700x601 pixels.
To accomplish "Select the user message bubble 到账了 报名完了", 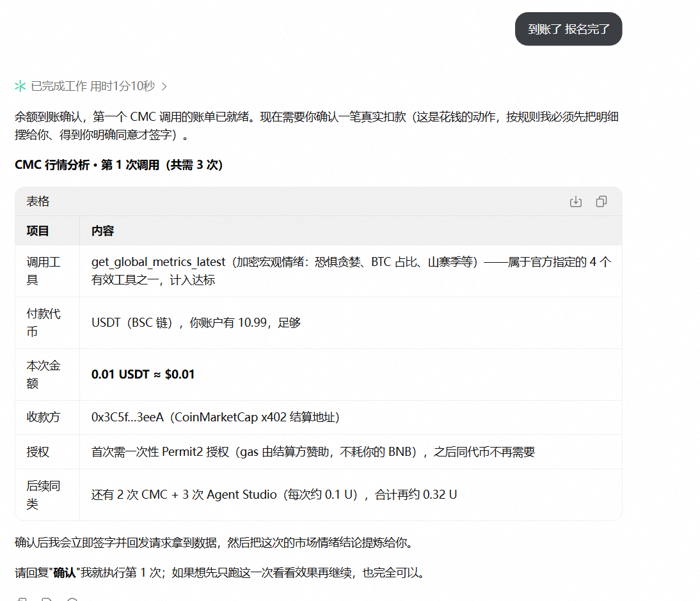I will [568, 29].
